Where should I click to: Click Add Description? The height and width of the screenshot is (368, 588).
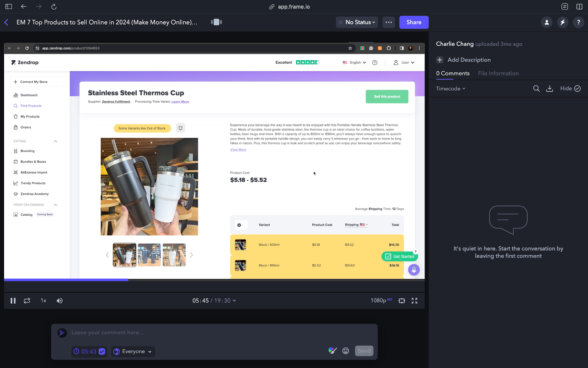point(463,60)
